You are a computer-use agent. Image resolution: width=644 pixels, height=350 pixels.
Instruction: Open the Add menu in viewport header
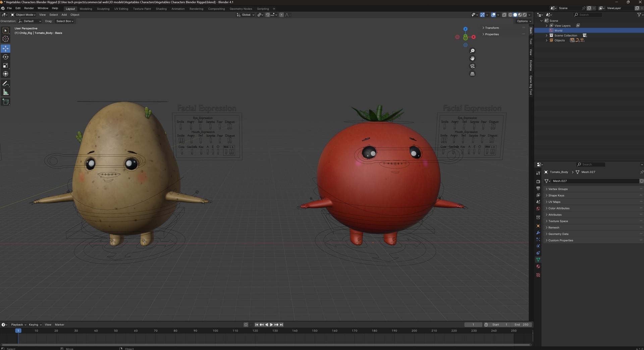tap(64, 15)
